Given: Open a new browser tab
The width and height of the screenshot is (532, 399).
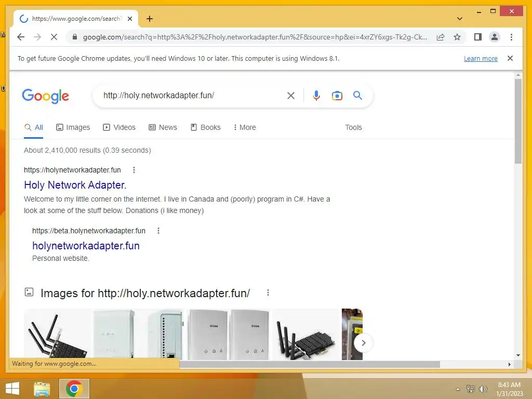Looking at the screenshot, I should pyautogui.click(x=149, y=19).
